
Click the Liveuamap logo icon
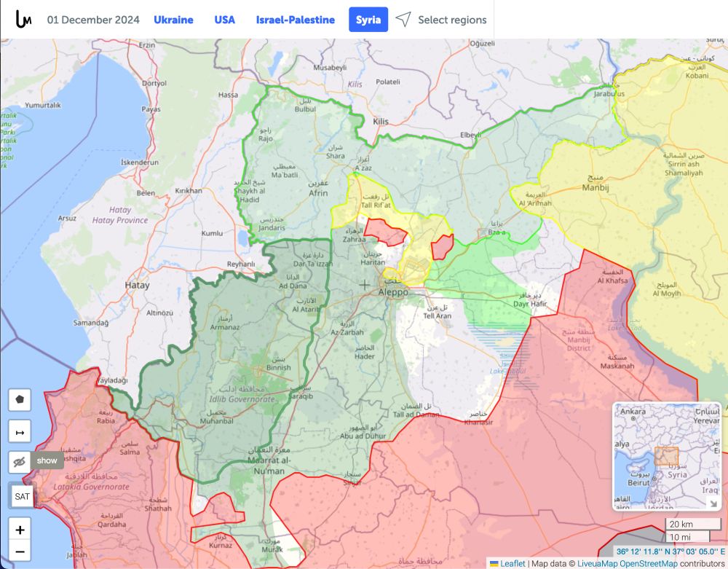click(23, 20)
